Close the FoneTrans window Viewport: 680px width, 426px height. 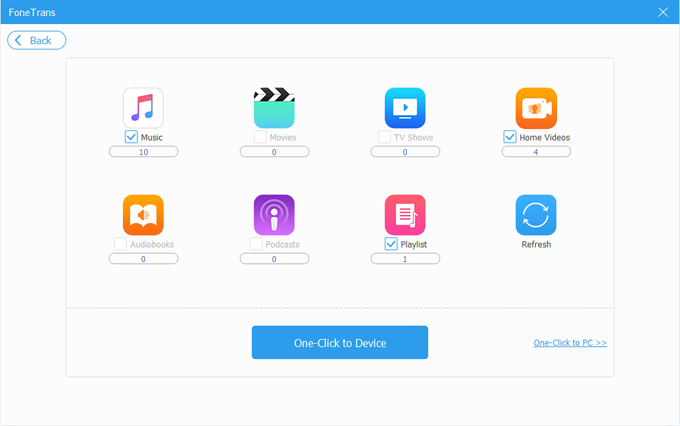point(662,12)
